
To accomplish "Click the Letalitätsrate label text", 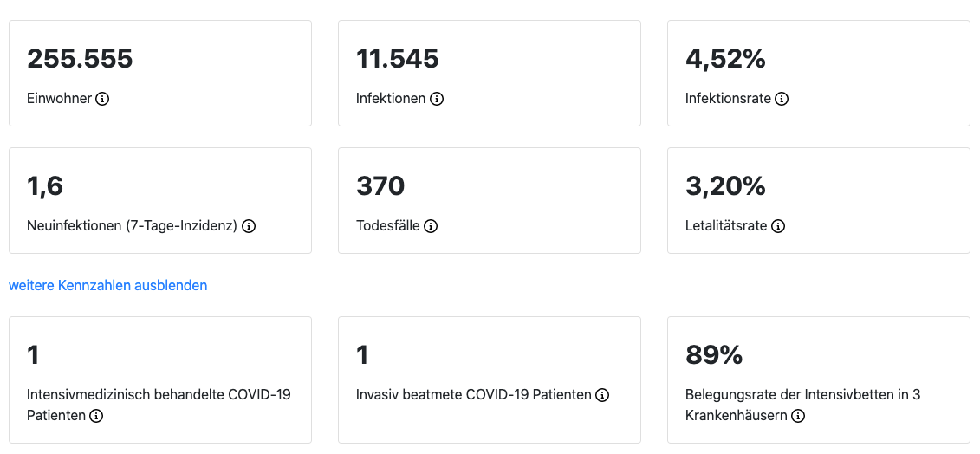I will pyautogui.click(x=726, y=226).
